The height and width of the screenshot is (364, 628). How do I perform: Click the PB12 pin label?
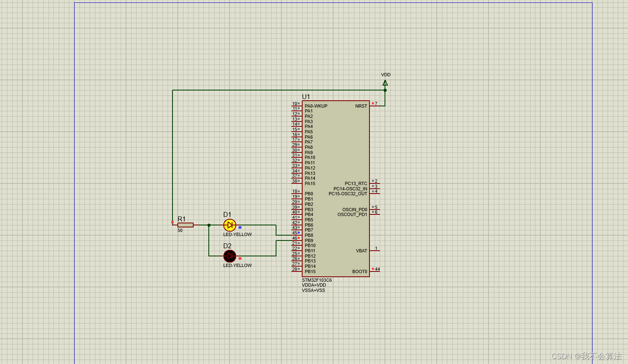point(310,256)
